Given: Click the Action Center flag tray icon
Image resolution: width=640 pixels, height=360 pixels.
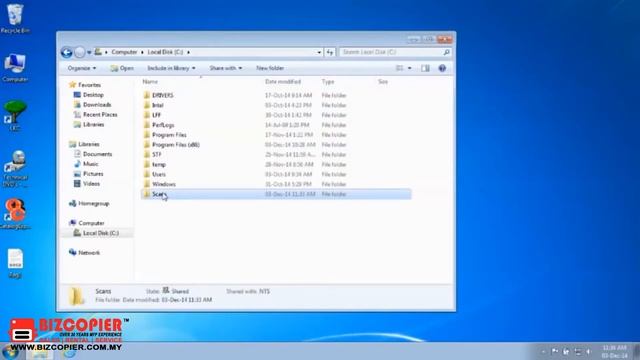Looking at the screenshot, I should [x=555, y=351].
